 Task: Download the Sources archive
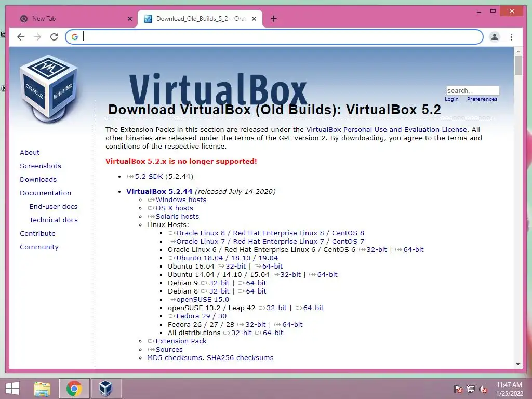click(x=165, y=350)
